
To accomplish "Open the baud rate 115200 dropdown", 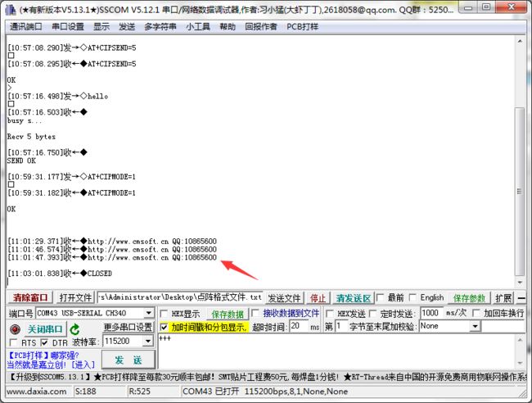I will (x=148, y=341).
